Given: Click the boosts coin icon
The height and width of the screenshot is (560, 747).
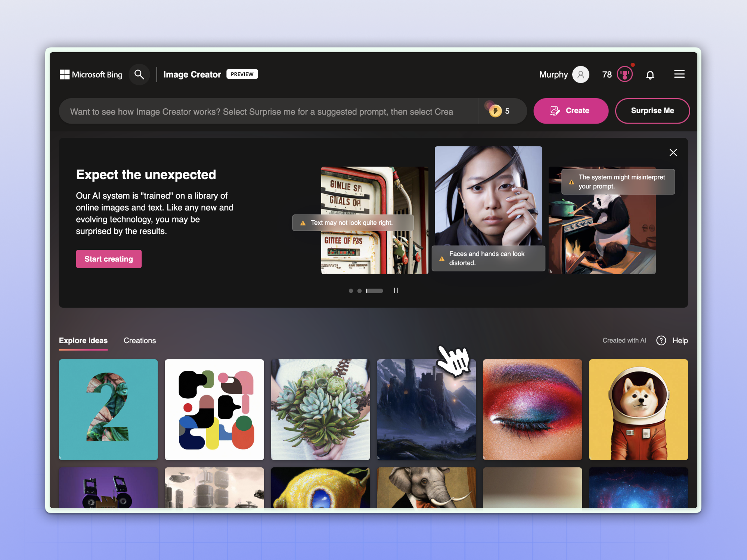Looking at the screenshot, I should pyautogui.click(x=495, y=111).
